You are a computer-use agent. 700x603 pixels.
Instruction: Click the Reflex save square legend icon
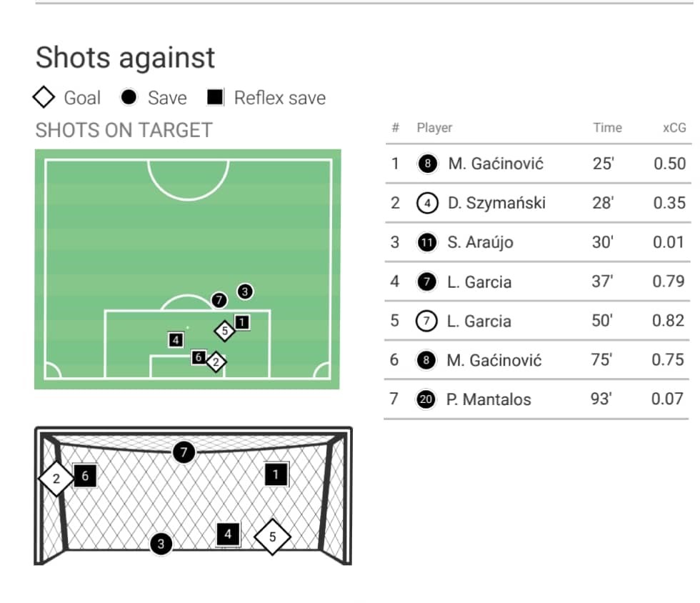[215, 97]
